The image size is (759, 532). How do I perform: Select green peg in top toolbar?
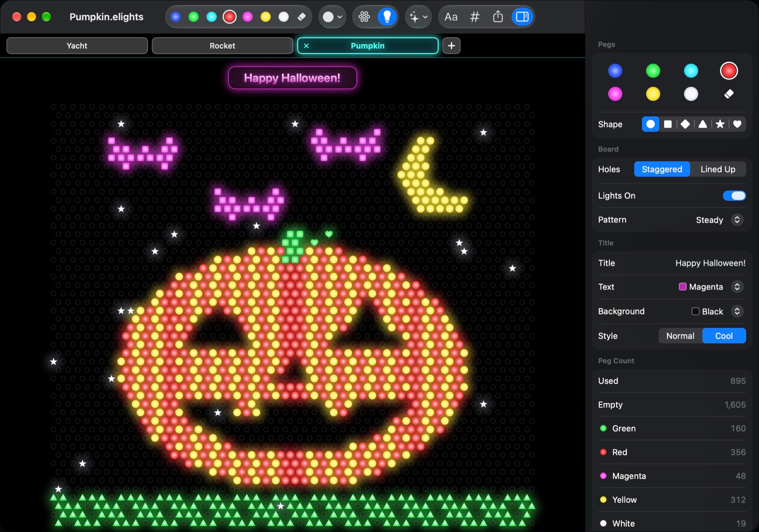(x=193, y=17)
